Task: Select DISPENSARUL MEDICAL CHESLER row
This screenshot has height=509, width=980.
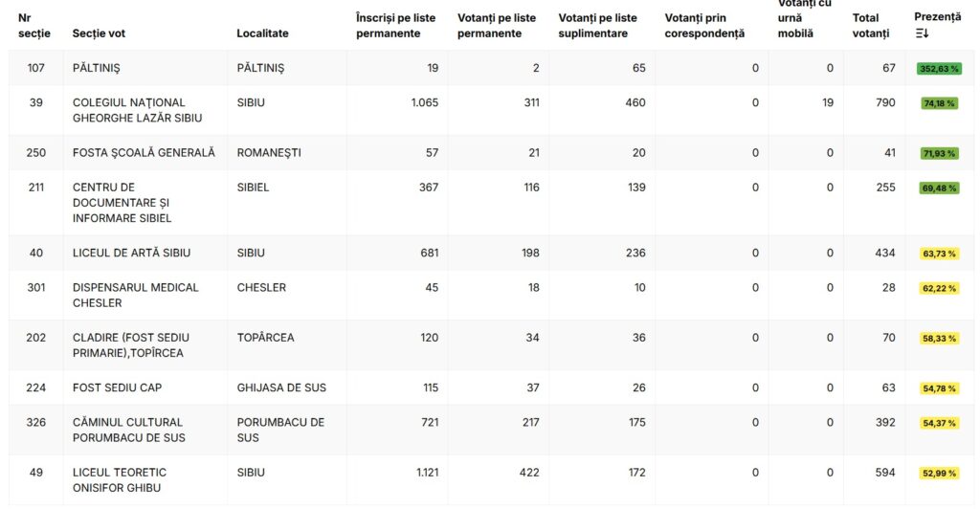Action: coord(135,295)
